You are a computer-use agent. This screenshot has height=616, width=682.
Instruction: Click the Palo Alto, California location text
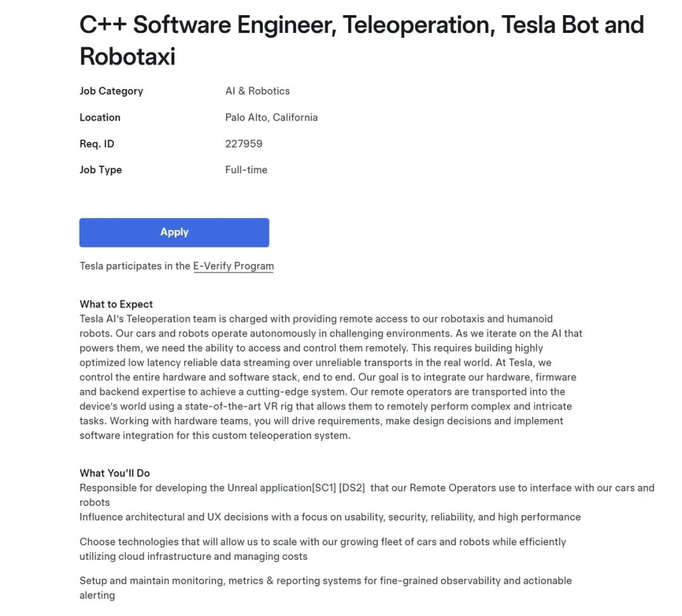point(272,118)
